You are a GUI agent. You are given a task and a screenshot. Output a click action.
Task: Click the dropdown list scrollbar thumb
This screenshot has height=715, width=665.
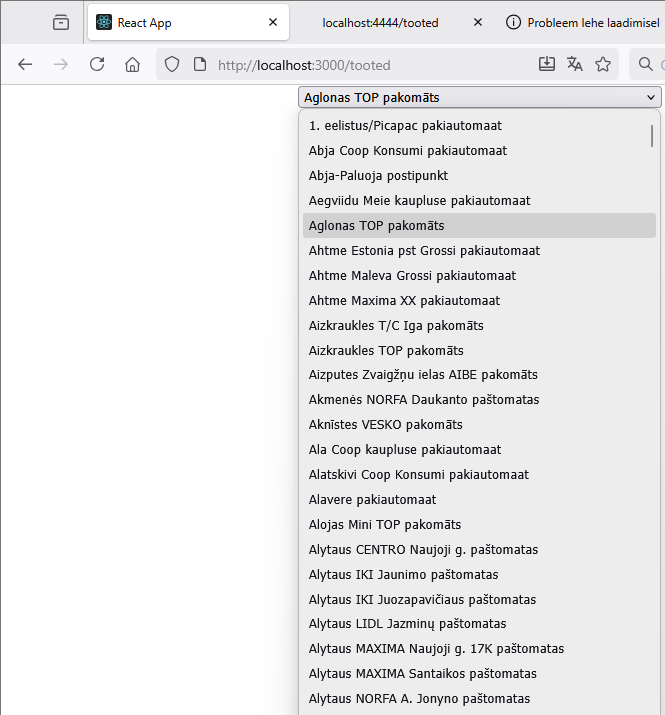(652, 135)
